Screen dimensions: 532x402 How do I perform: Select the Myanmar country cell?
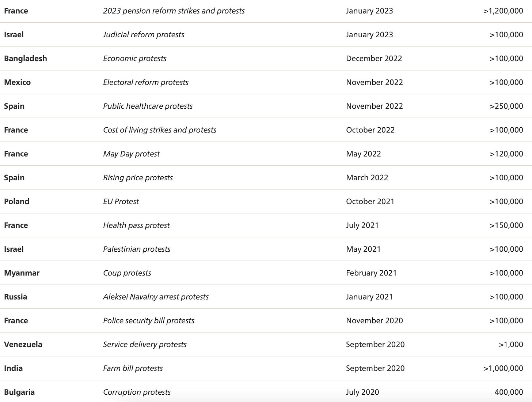pos(22,273)
